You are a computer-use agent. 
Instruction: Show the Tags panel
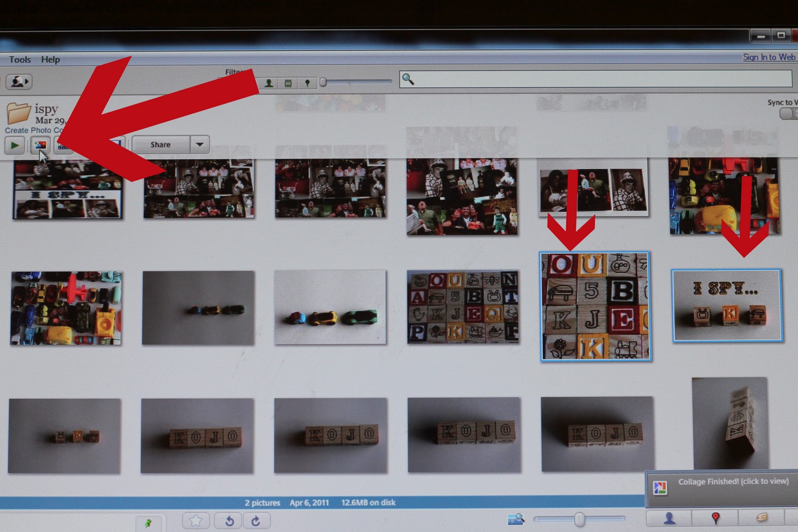coord(761,518)
